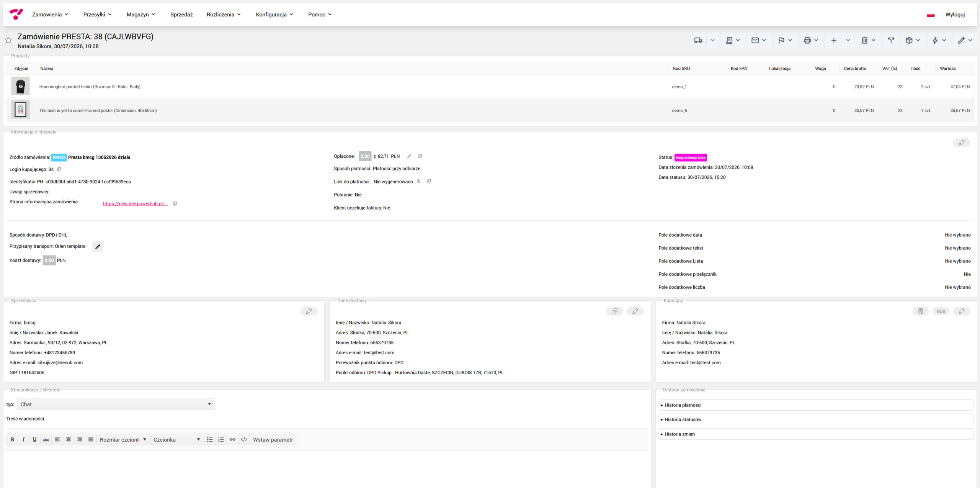This screenshot has width=980, height=488.
Task: Edit the import information section
Action: (961, 142)
